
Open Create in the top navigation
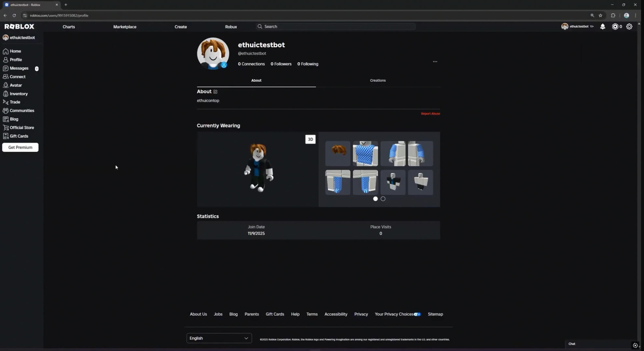(x=181, y=27)
